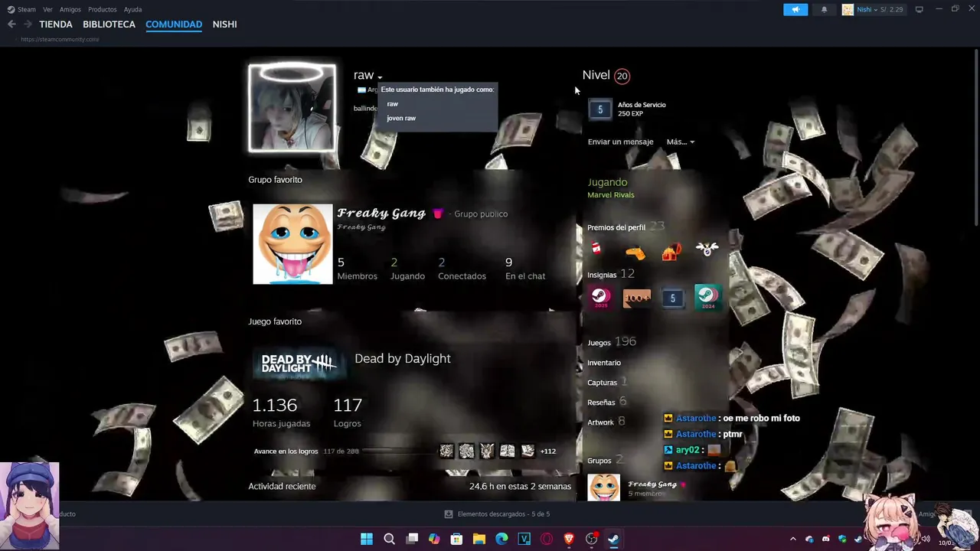Open the Inventario link
The image size is (980, 551).
tap(604, 363)
